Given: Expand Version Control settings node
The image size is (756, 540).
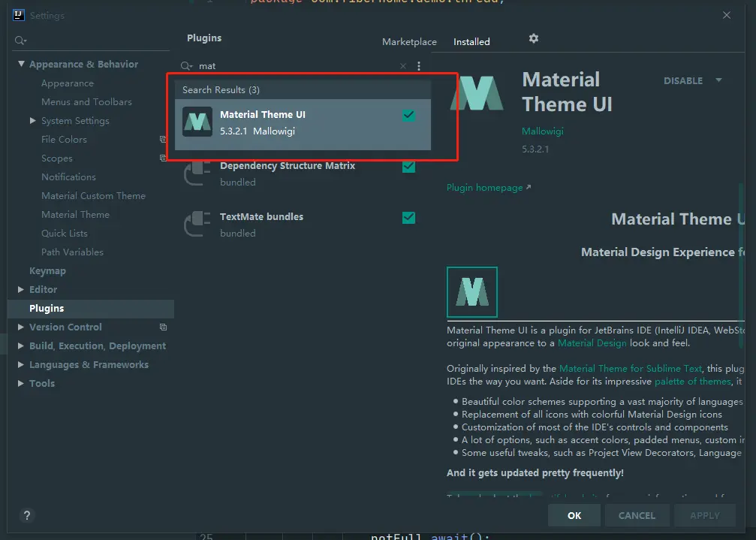Looking at the screenshot, I should pos(21,327).
